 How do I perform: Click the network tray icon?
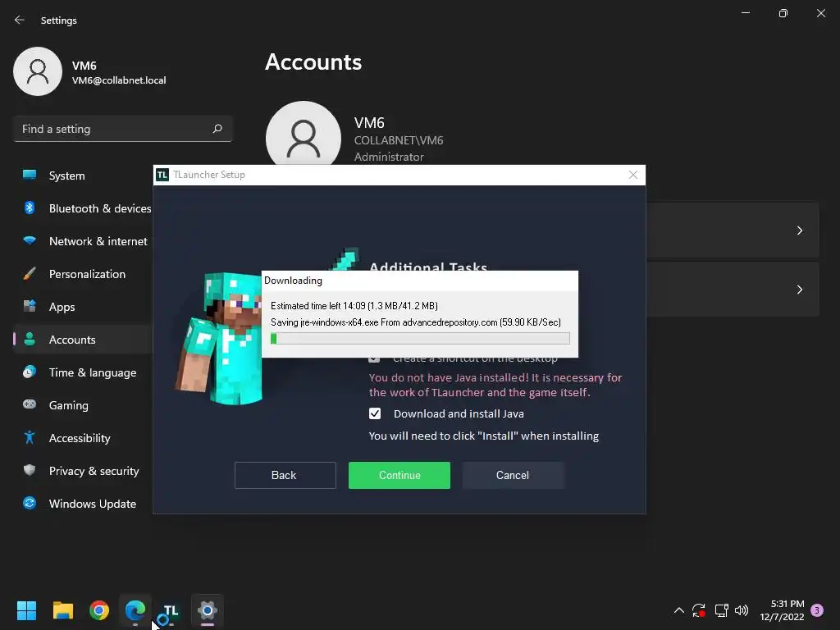[x=721, y=610]
